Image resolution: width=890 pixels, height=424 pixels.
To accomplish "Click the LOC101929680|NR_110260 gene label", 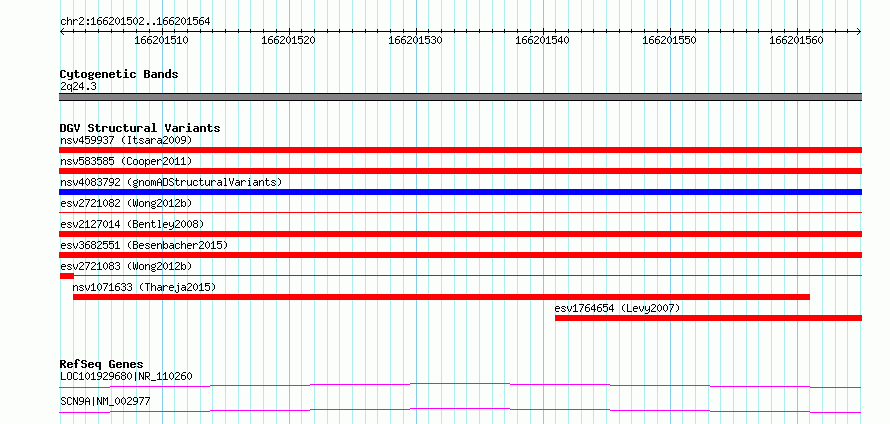I will point(126,376).
